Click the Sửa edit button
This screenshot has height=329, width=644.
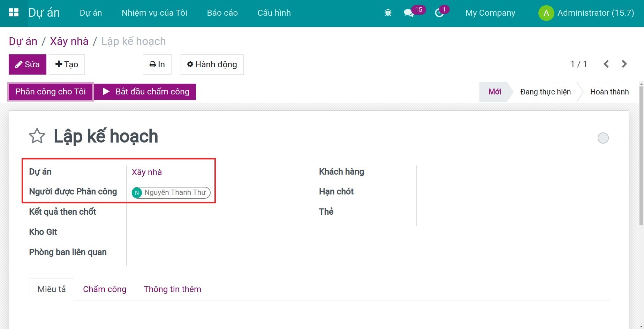pyautogui.click(x=28, y=64)
